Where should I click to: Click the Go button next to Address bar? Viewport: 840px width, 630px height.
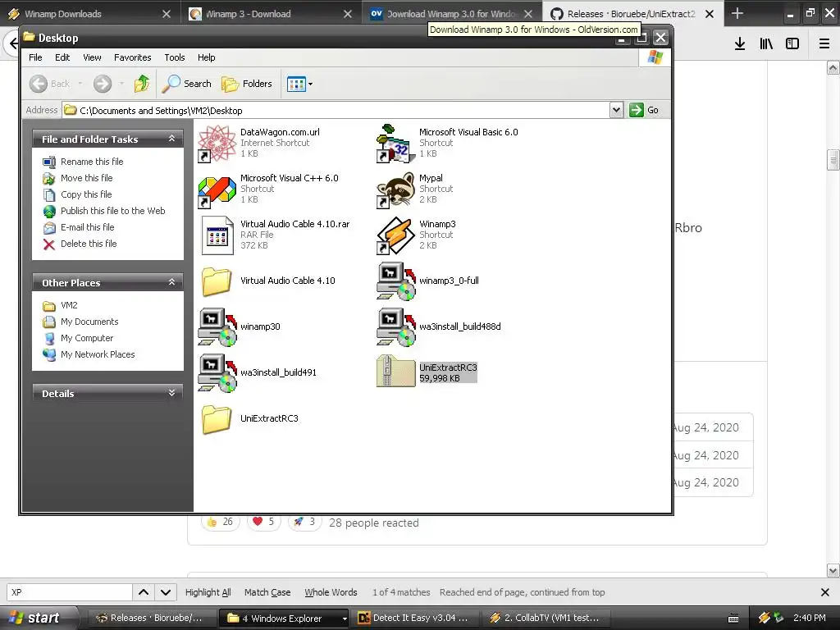tap(645, 110)
